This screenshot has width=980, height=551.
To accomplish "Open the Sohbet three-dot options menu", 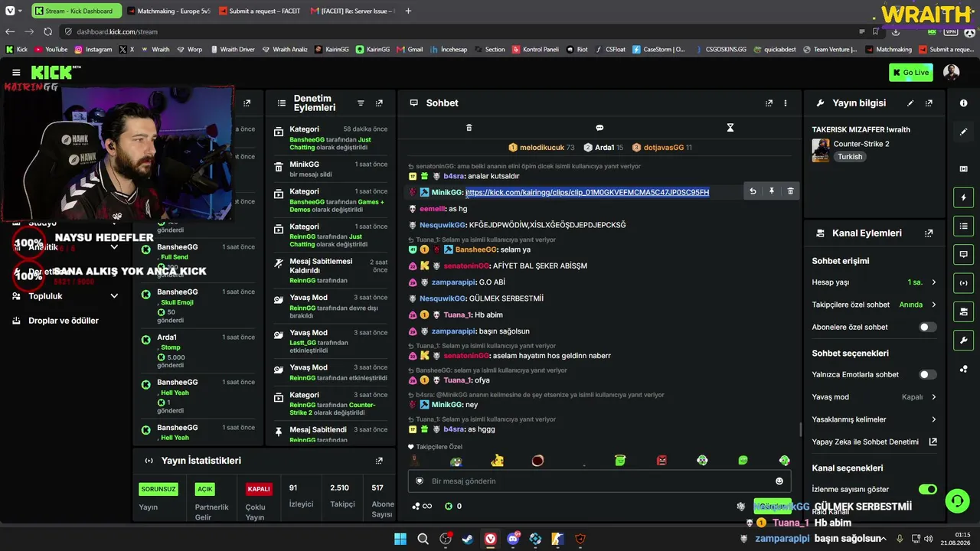I will (x=786, y=103).
